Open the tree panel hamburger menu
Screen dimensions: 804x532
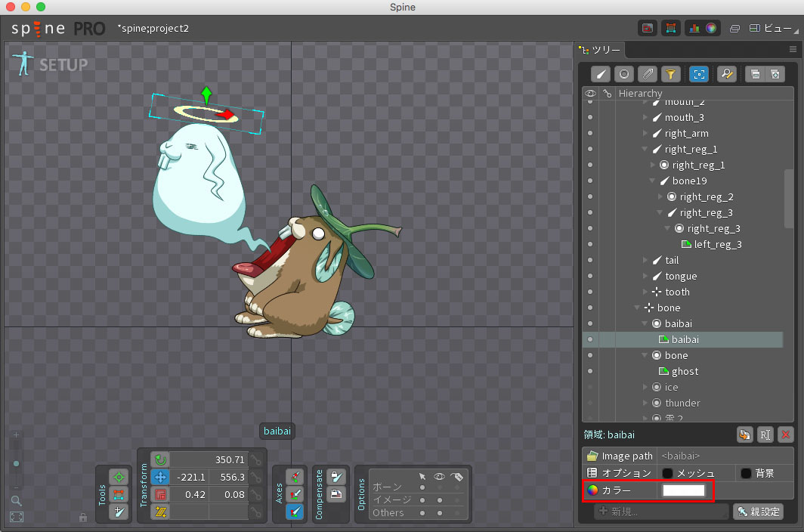(793, 49)
